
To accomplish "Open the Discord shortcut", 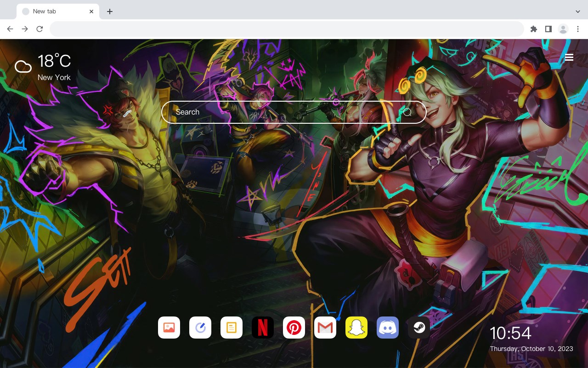I will (x=388, y=328).
